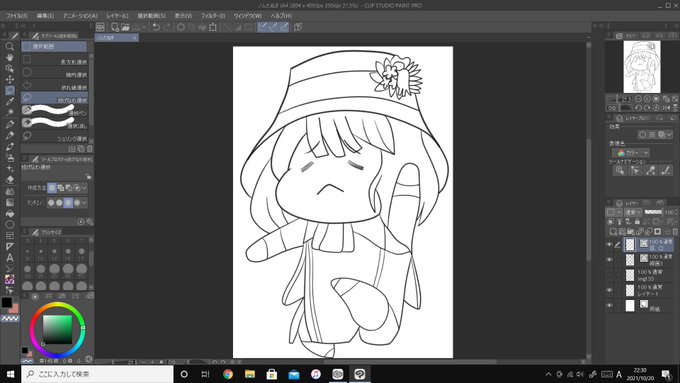The height and width of the screenshot is (383, 680).
Task: Select the Ruler tool
Action: (10, 246)
